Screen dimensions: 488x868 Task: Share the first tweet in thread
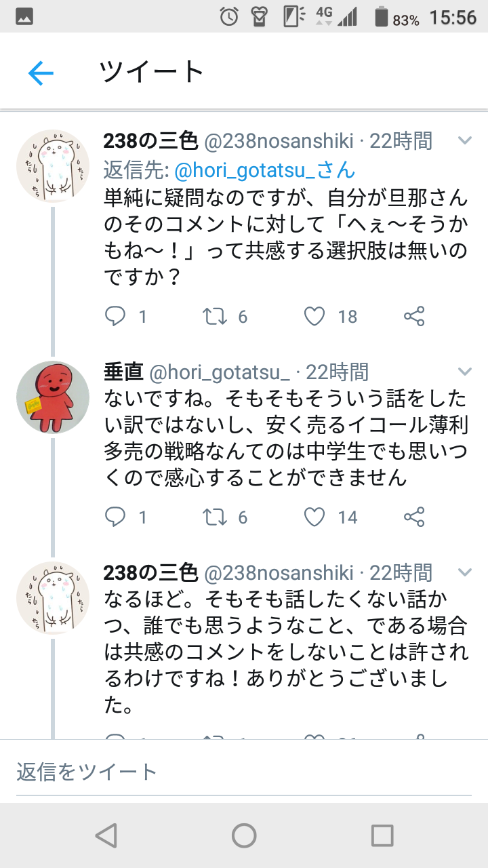click(414, 316)
